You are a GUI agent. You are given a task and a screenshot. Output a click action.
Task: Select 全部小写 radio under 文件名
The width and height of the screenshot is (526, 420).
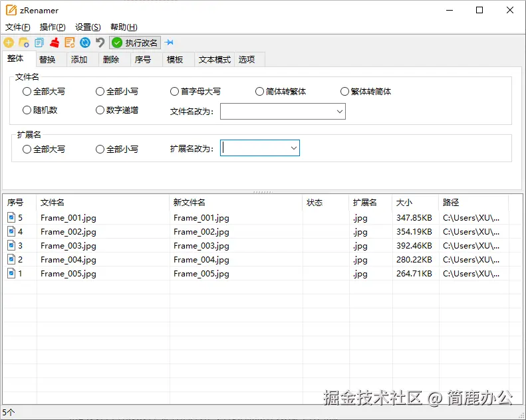pyautogui.click(x=100, y=92)
